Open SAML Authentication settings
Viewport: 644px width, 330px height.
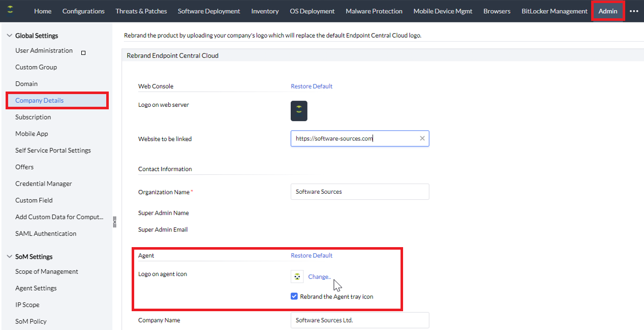pyautogui.click(x=46, y=234)
